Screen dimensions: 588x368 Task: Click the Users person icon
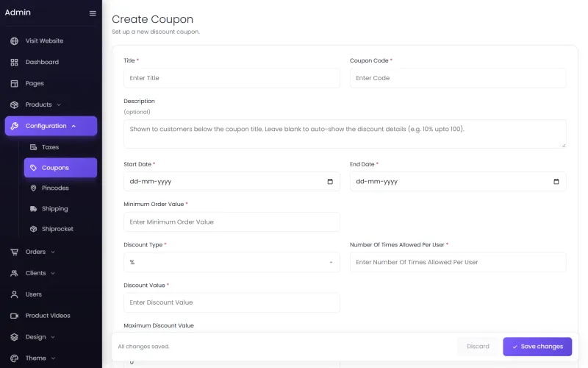pyautogui.click(x=14, y=294)
